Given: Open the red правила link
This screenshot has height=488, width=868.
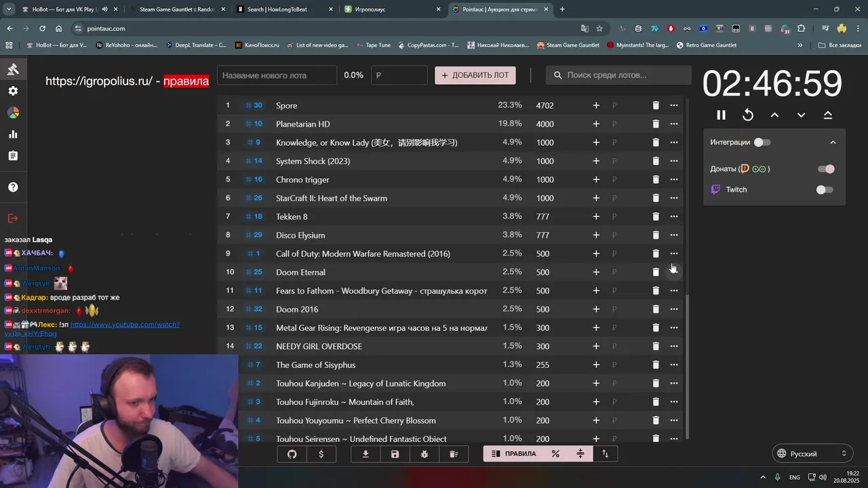Looking at the screenshot, I should pos(186,81).
